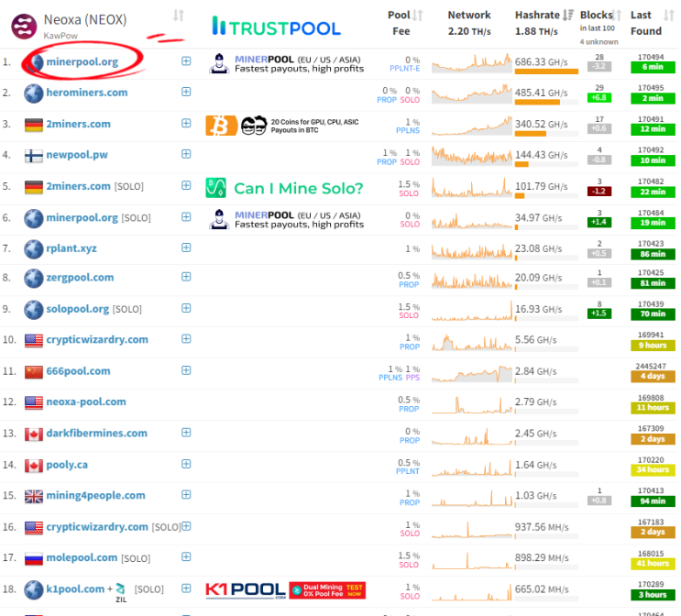Open herominers.com pool link
This screenshot has width=681, height=616.
click(x=87, y=93)
